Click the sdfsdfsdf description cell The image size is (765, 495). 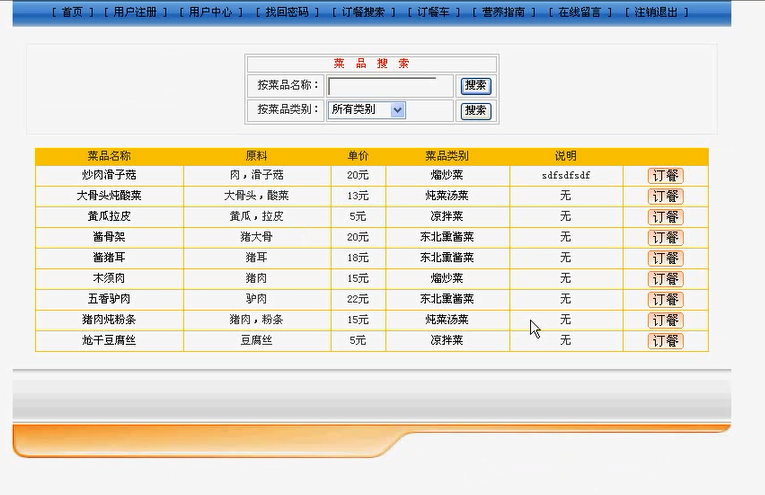(566, 175)
